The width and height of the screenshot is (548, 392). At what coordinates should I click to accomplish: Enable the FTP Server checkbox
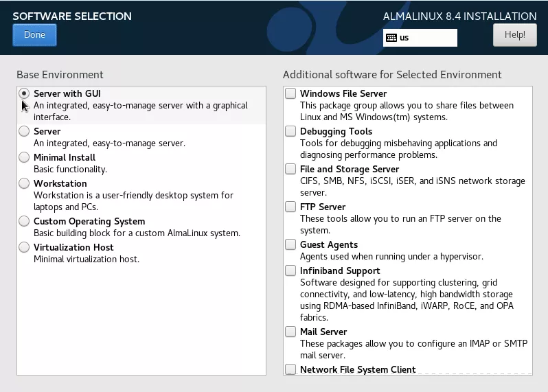tap(290, 207)
